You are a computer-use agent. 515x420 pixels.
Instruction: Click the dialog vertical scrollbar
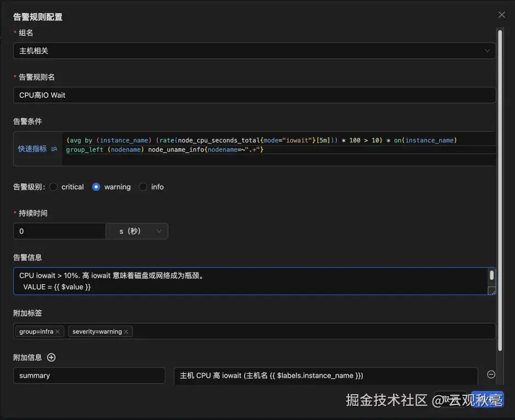point(500,191)
